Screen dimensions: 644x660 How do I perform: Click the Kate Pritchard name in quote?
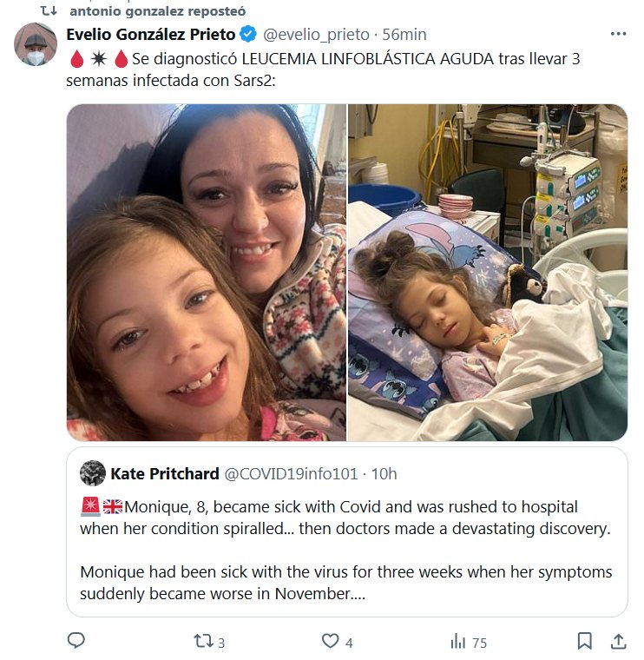[x=165, y=473]
